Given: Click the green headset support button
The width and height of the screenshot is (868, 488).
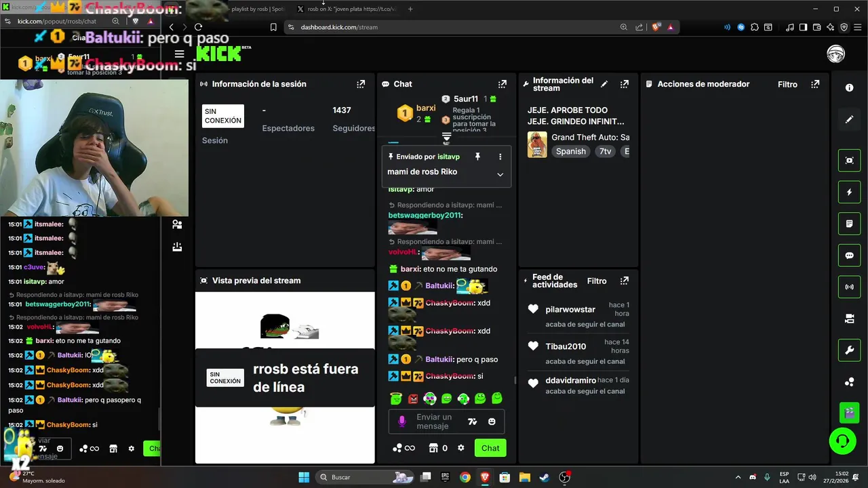Looking at the screenshot, I should (842, 441).
